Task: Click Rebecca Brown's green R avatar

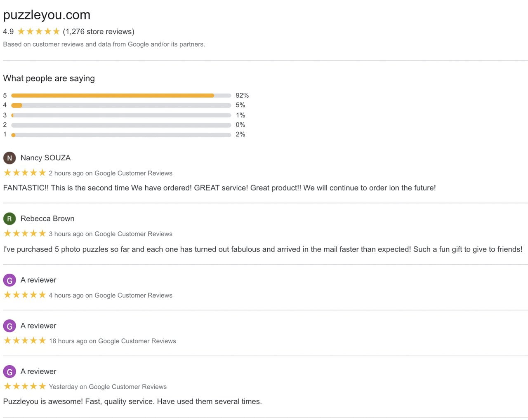Action: [9, 218]
